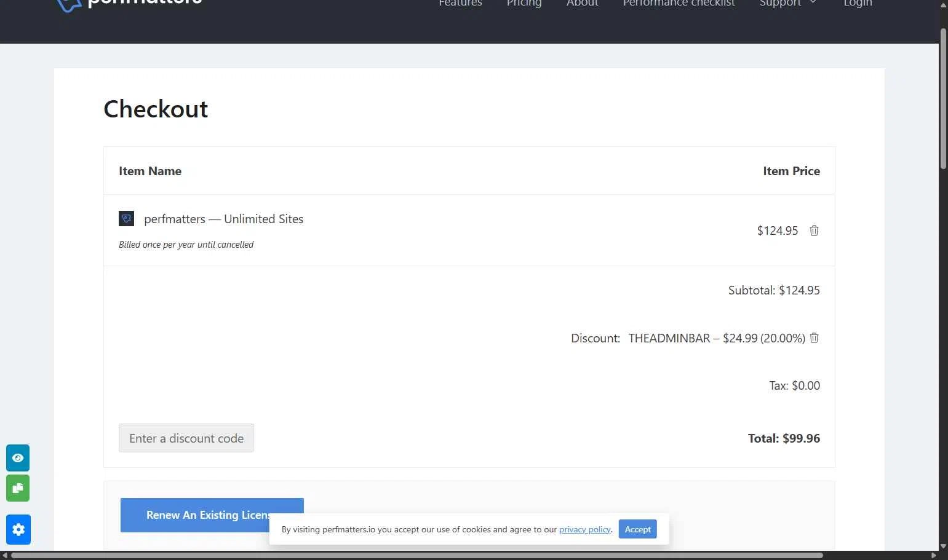Click the Total: $99.96 text
The width and height of the screenshot is (948, 560).
(784, 438)
